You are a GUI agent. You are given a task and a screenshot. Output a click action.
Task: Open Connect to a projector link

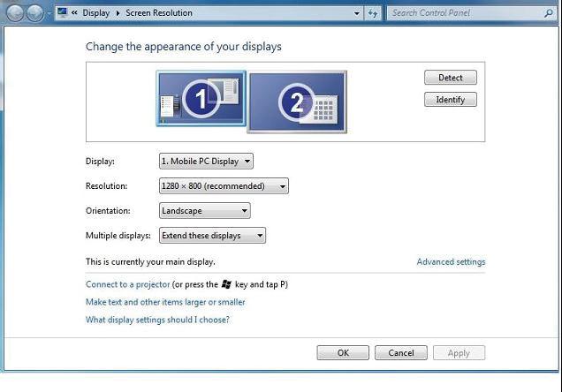127,284
